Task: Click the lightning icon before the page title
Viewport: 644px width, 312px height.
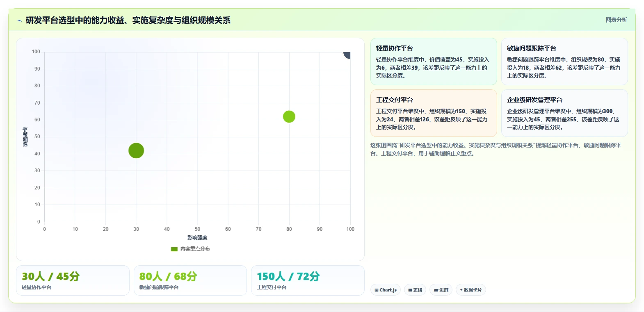Action: pos(19,20)
